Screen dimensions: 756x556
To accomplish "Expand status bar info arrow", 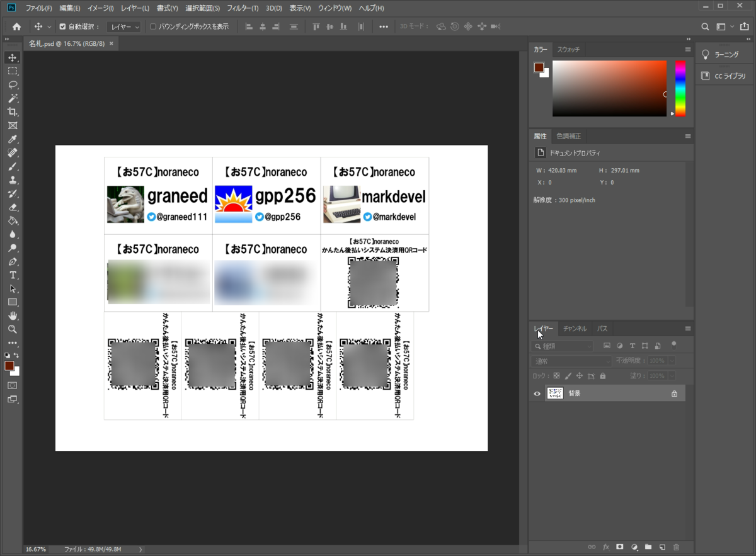I will point(140,550).
